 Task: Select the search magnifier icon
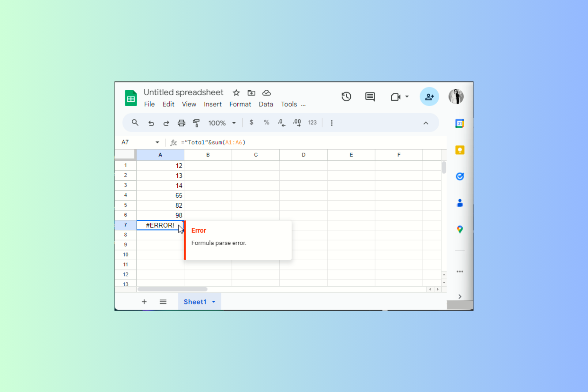coord(135,123)
